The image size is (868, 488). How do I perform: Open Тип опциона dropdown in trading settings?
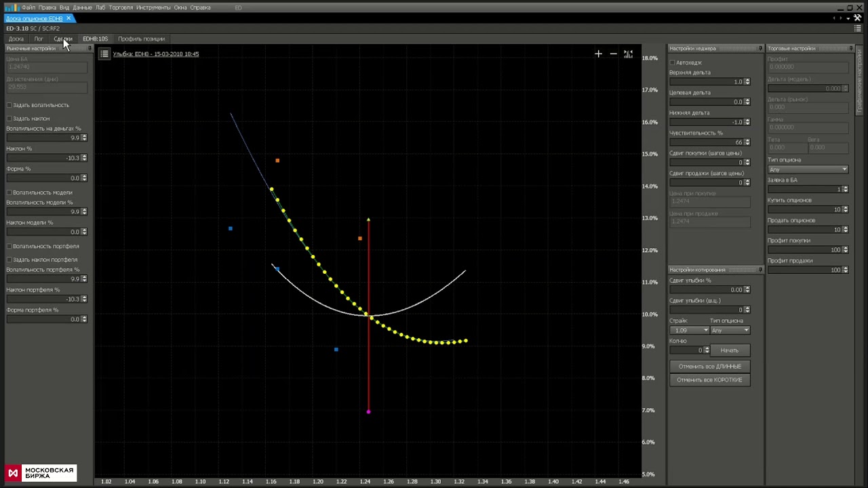[808, 169]
